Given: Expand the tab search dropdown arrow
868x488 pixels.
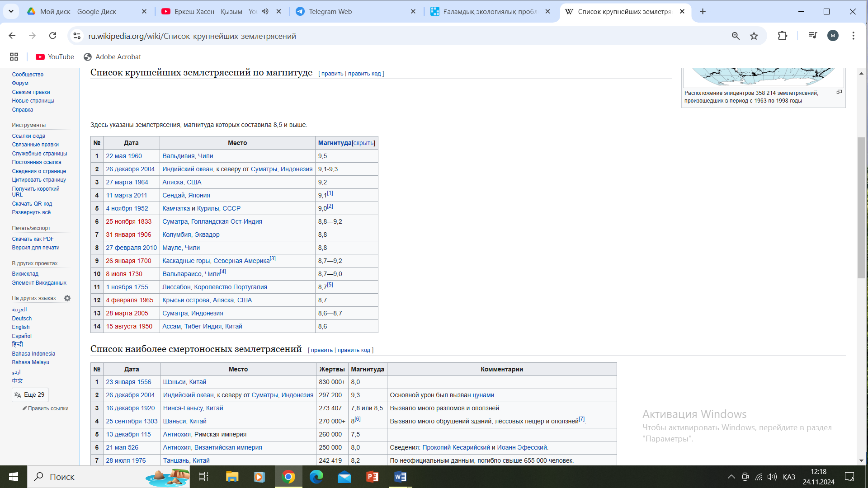Looking at the screenshot, I should coord(11,11).
